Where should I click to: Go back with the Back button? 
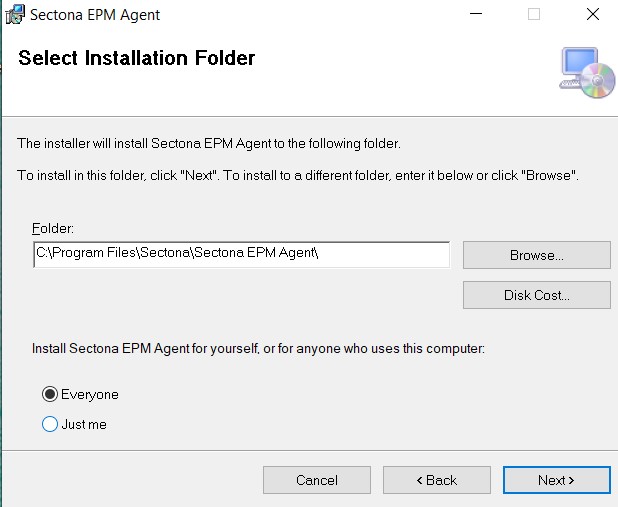(x=436, y=480)
